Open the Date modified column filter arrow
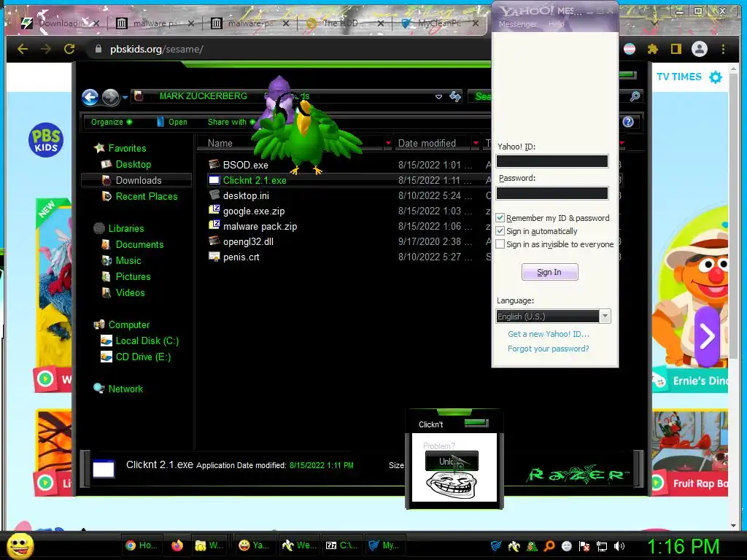Viewport: 747px width, 560px height. pos(476,143)
